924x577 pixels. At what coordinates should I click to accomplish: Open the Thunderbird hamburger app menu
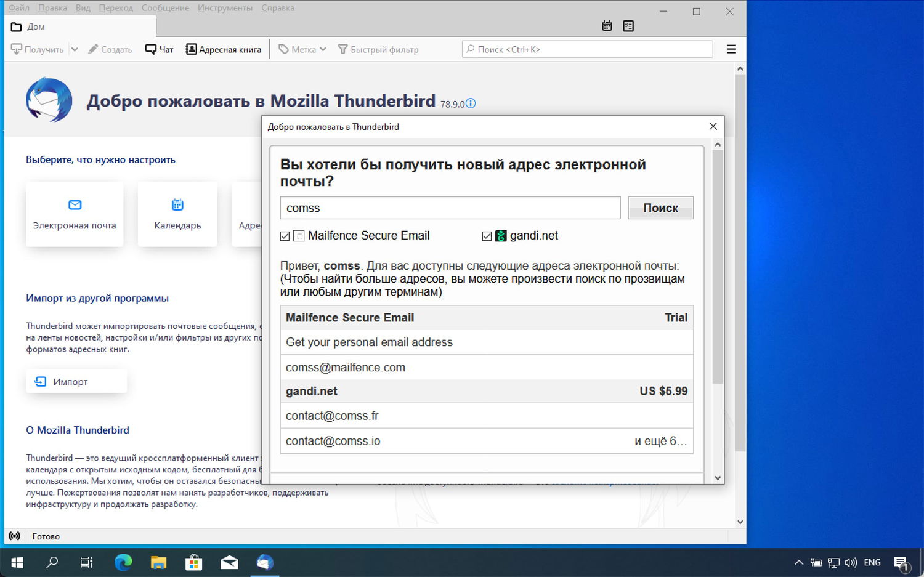click(731, 49)
